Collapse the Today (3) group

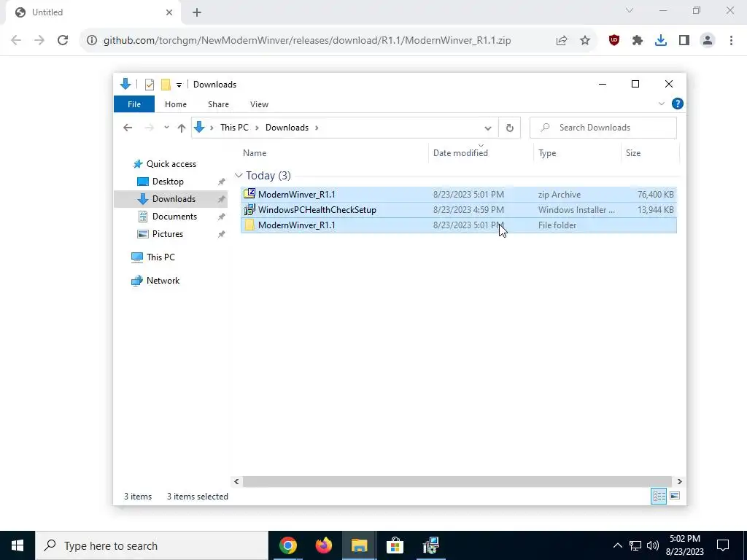239,176
